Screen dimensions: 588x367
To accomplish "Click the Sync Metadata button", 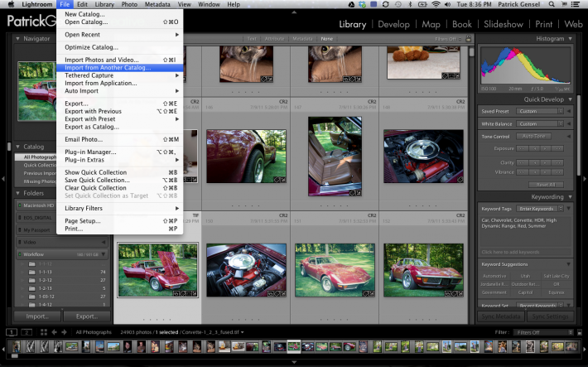I will 501,316.
